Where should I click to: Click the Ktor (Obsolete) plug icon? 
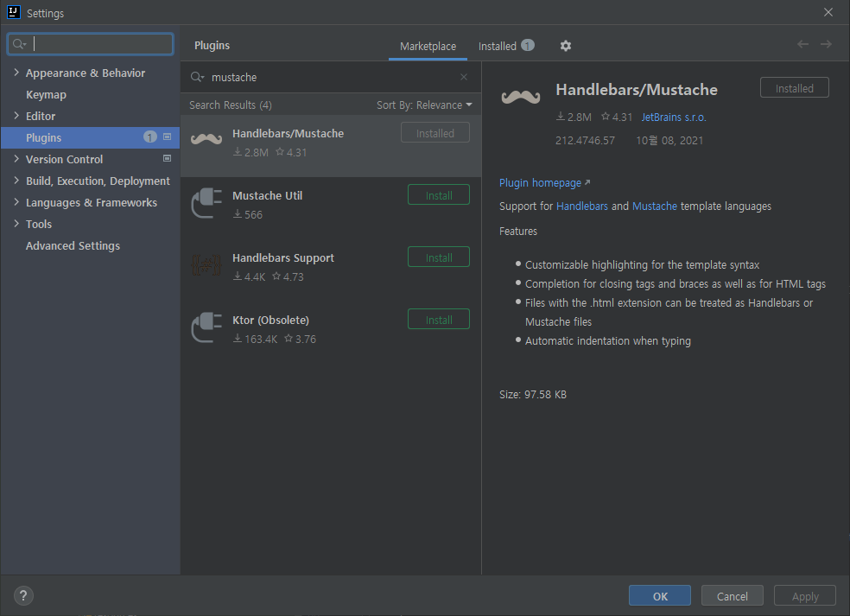(206, 327)
